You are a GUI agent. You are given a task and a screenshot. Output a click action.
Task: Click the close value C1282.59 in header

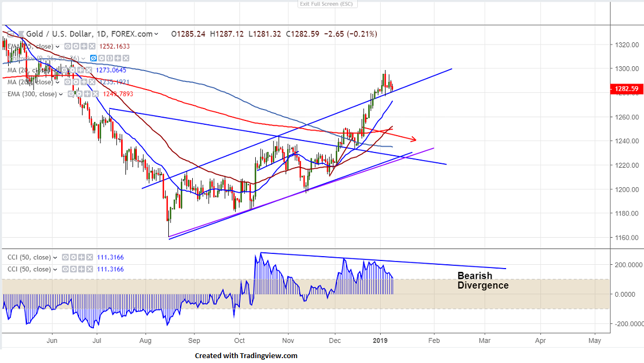[x=302, y=34]
